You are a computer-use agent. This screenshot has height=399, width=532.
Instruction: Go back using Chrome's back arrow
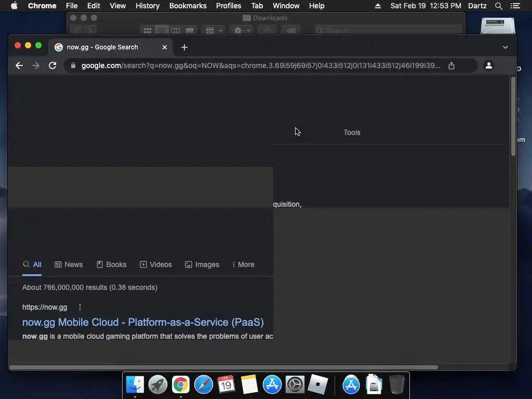click(19, 65)
